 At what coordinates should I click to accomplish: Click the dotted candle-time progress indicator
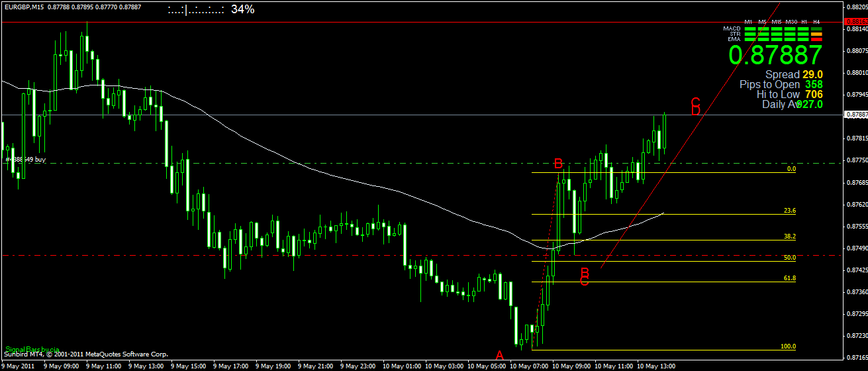pos(195,10)
